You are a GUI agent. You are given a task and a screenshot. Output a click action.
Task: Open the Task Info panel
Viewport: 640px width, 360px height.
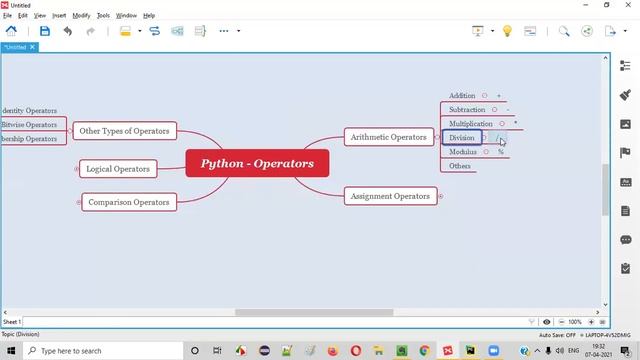coord(625,269)
